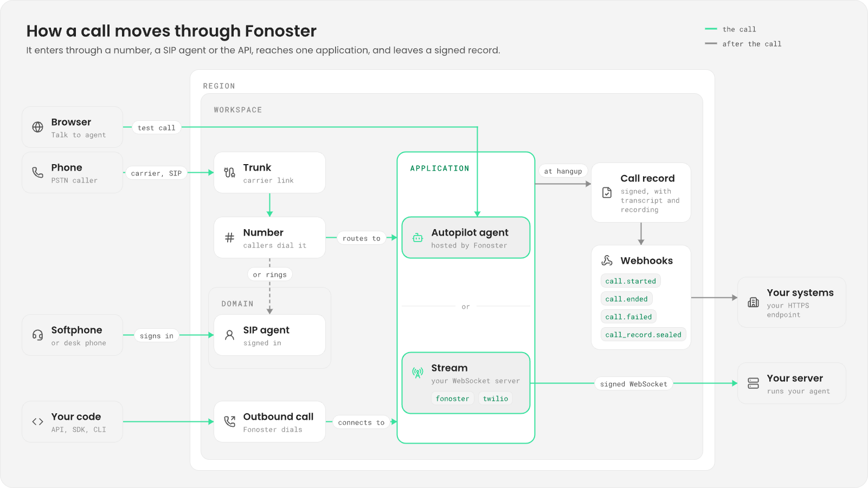
Task: Click the WORKSPACE section label
Action: click(x=238, y=110)
